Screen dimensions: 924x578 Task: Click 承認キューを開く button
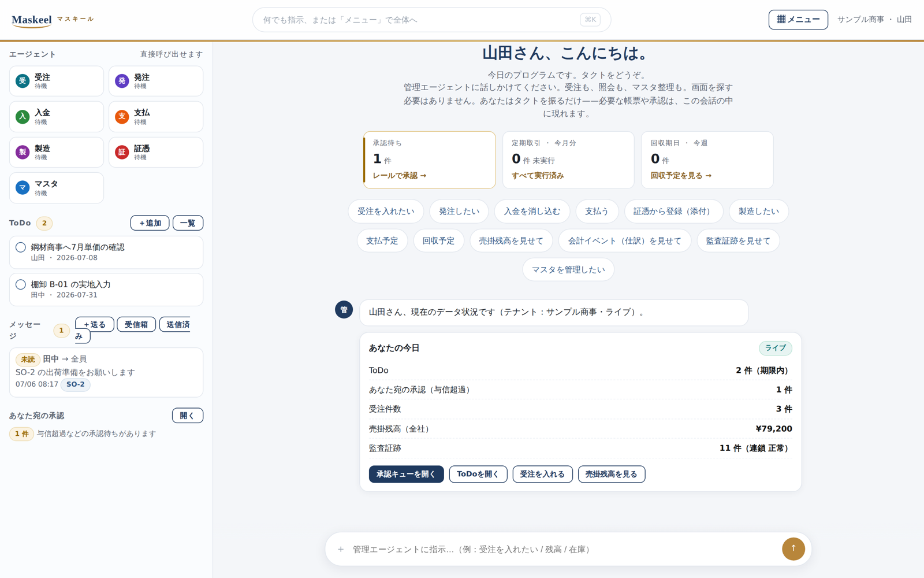(406, 474)
